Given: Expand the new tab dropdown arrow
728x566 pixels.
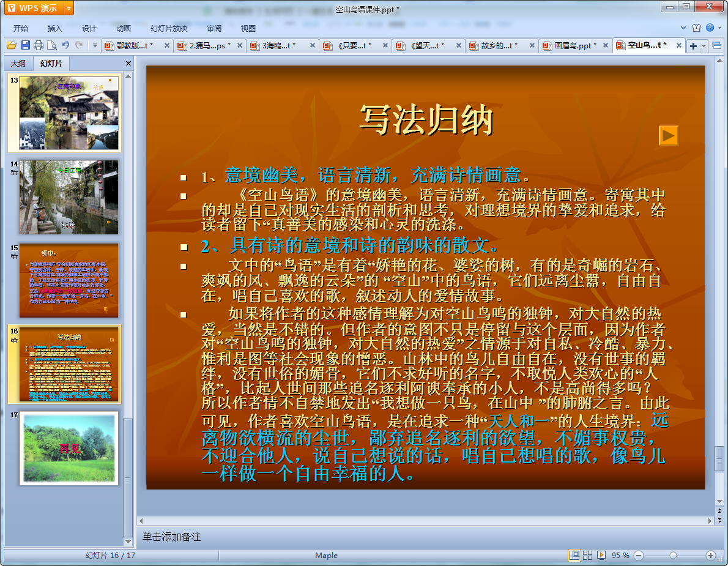Looking at the screenshot, I should (x=704, y=45).
